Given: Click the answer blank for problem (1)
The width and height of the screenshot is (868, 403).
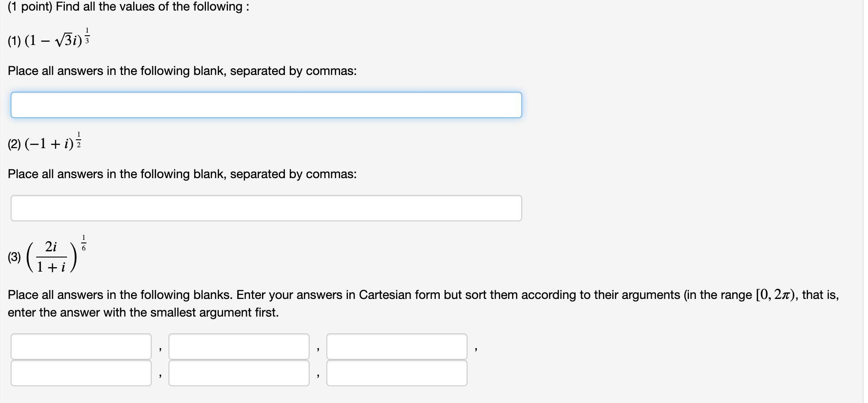Looking at the screenshot, I should coord(266,105).
